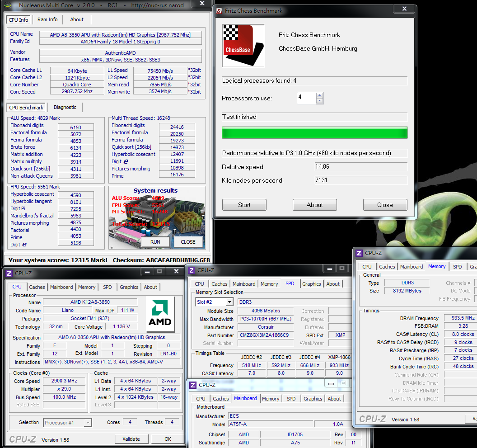The width and height of the screenshot is (477, 448).
Task: Select CPU tab in CPU-Z SPD window
Action: [x=199, y=284]
